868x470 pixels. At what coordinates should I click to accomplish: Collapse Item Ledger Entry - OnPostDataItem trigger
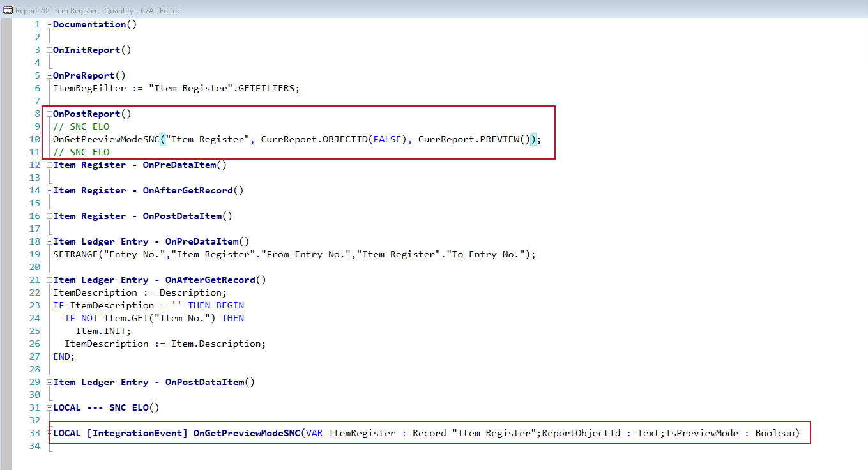(49, 382)
